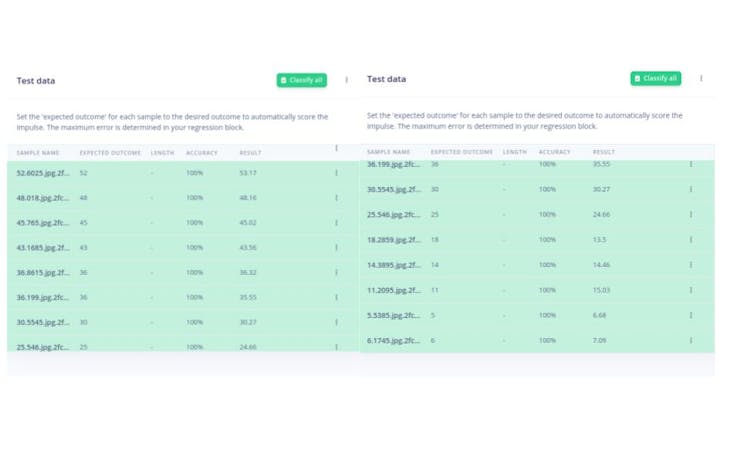
Task: Open row options for 52.6025.jpg sample
Action: coord(336,173)
